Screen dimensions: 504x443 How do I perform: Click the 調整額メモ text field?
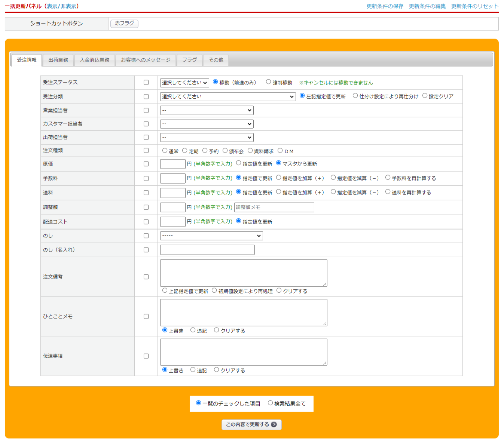coord(274,207)
